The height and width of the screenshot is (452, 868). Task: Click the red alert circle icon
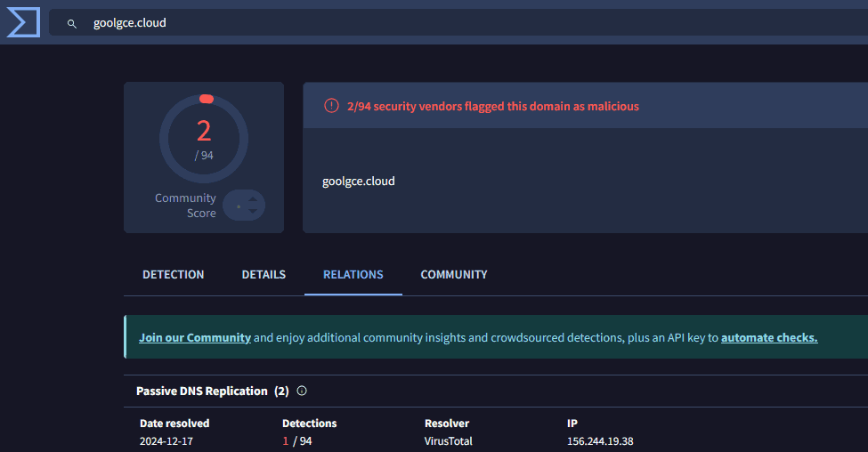pos(331,106)
